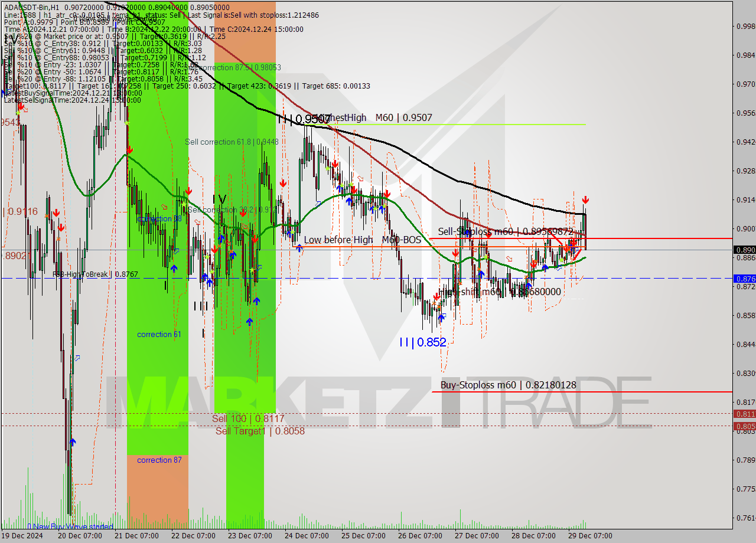Viewport: 756px width, 543px height.
Task: Click the red 0.811 price tag
Action: [x=745, y=414]
